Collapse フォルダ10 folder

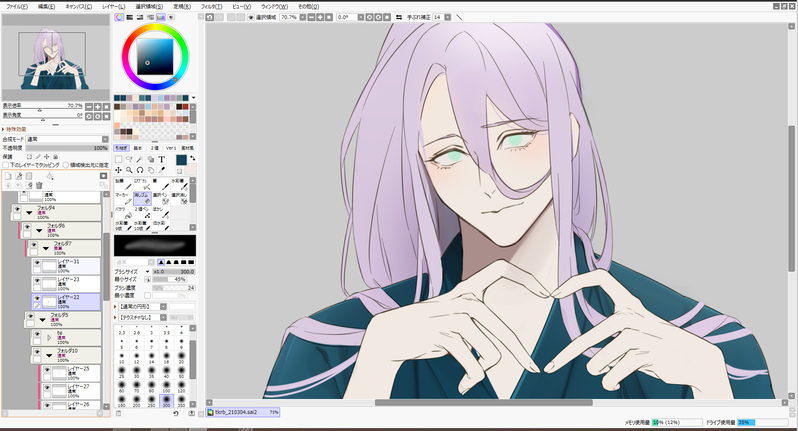(49, 356)
